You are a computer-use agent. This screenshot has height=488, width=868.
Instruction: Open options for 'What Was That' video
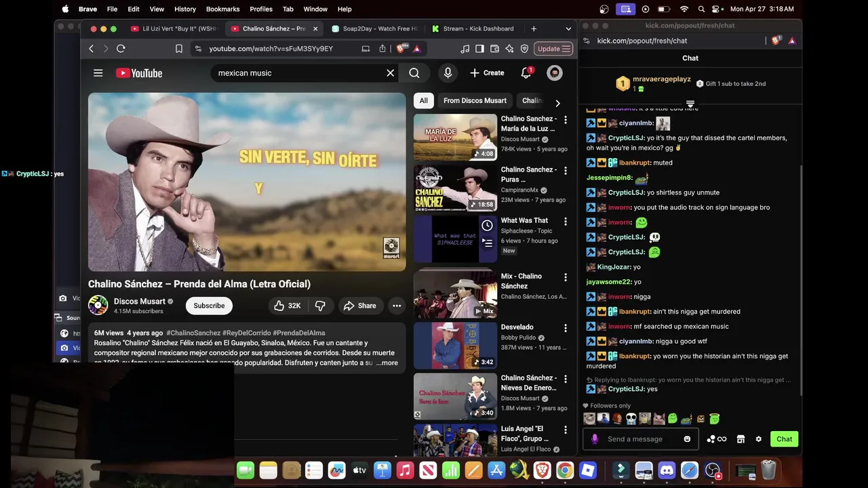click(565, 221)
